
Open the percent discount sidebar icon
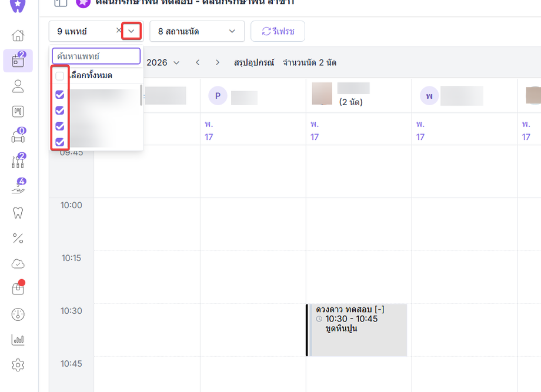coord(18,238)
